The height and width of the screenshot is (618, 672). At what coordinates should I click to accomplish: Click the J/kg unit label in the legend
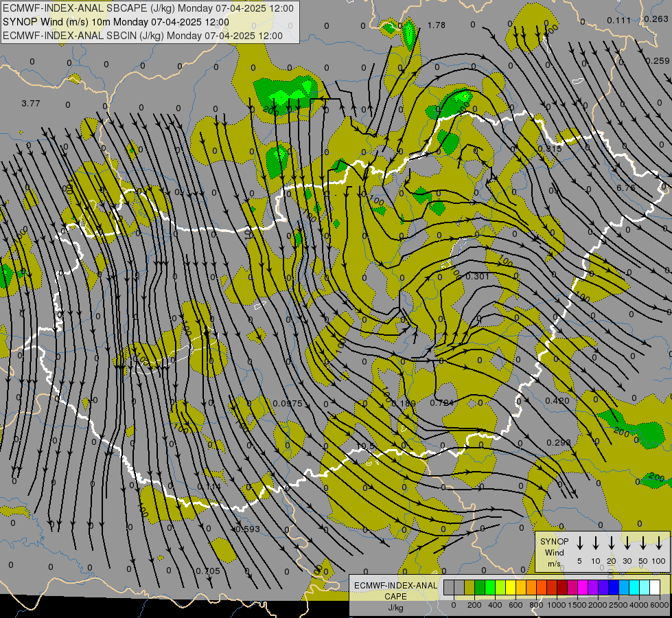[395, 608]
